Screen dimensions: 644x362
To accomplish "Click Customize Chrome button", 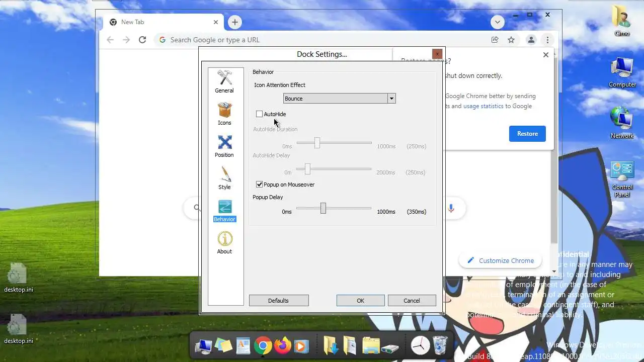I will (500, 260).
